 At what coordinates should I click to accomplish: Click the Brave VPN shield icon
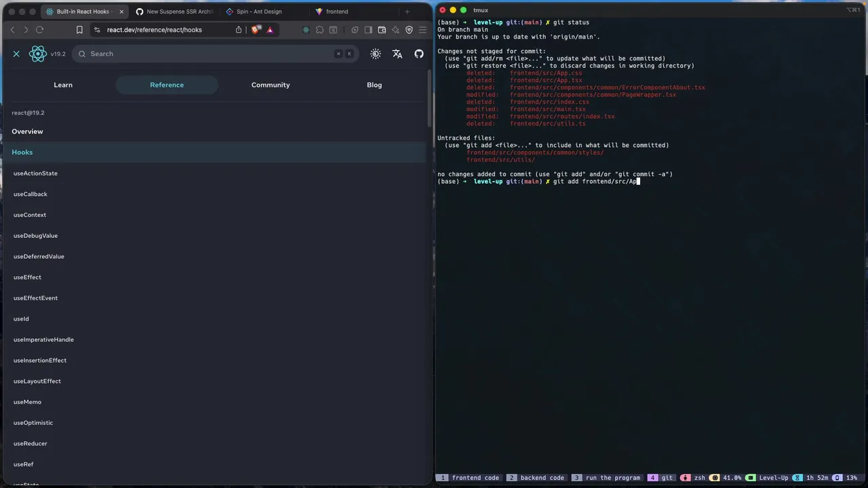tap(409, 30)
